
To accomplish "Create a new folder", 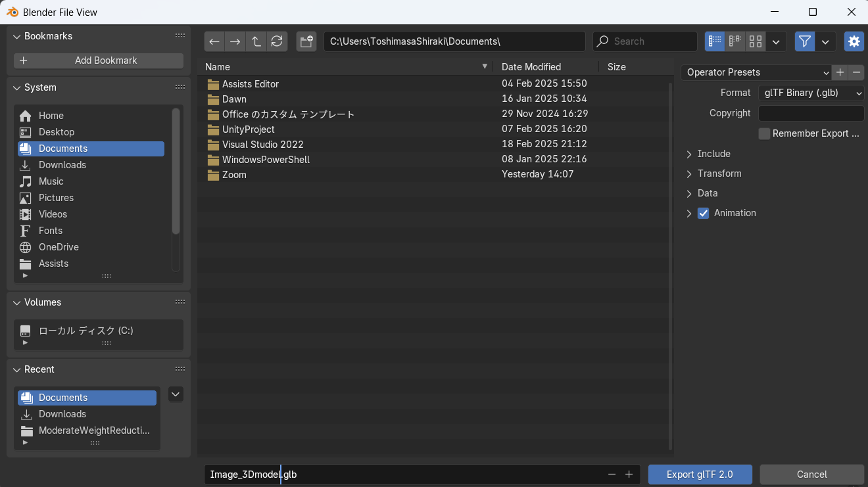I will pyautogui.click(x=306, y=41).
